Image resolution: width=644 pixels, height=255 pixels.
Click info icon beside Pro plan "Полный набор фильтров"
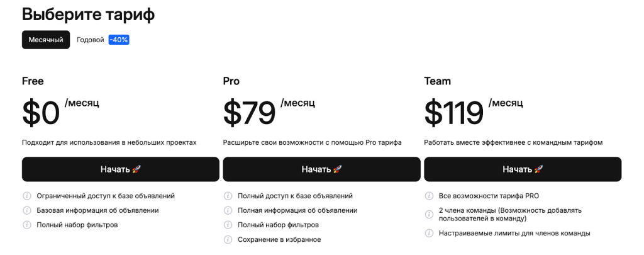228,225
